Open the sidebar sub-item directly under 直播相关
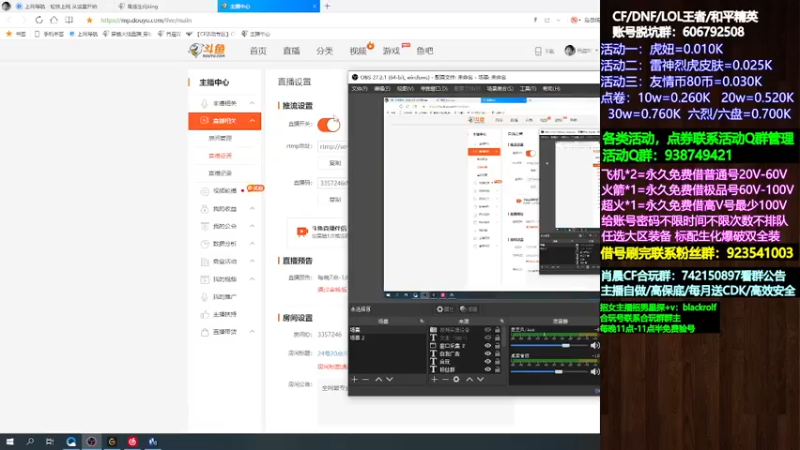The width and height of the screenshot is (800, 450). coord(220,138)
